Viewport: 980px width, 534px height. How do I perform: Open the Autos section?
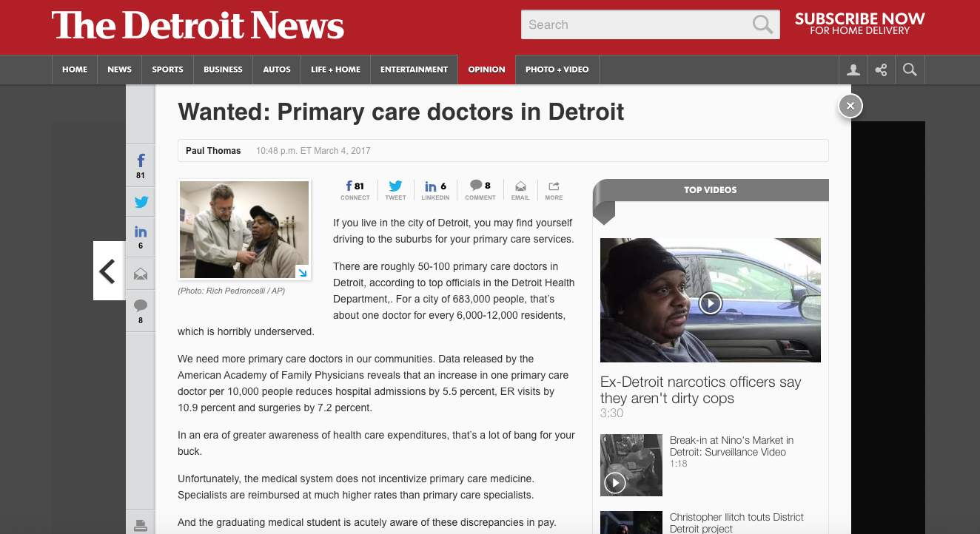277,70
